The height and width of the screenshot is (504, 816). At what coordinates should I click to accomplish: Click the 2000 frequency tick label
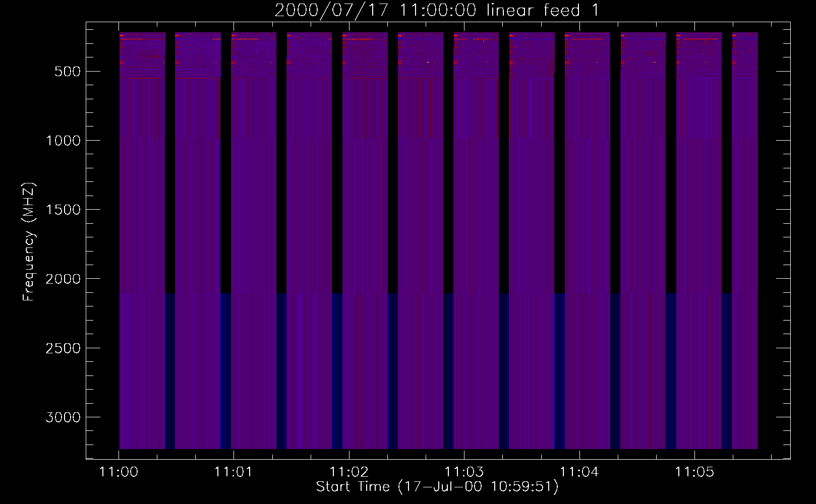click(63, 279)
